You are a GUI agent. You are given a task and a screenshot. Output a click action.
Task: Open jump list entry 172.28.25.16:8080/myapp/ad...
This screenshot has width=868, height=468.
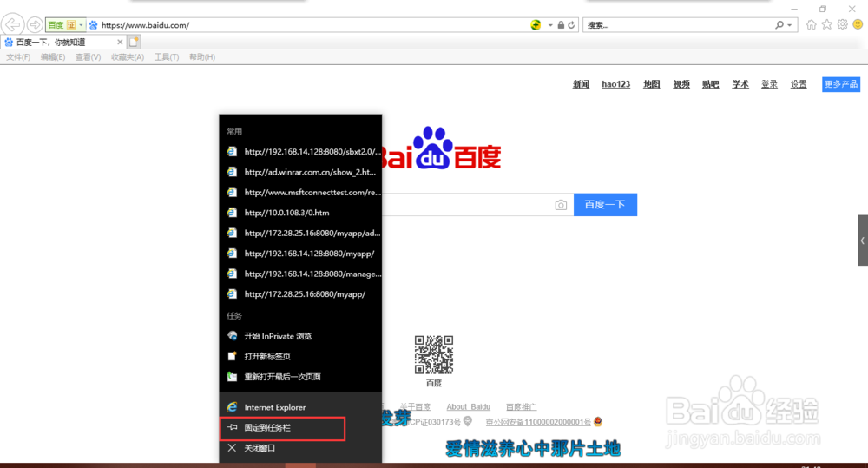point(300,234)
